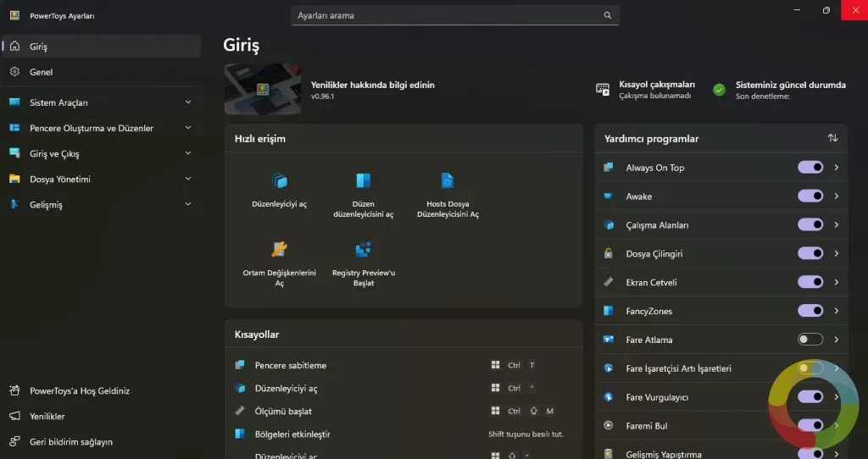Toggle the Ekran Cetveli switch
The width and height of the screenshot is (868, 459).
coord(810,282)
